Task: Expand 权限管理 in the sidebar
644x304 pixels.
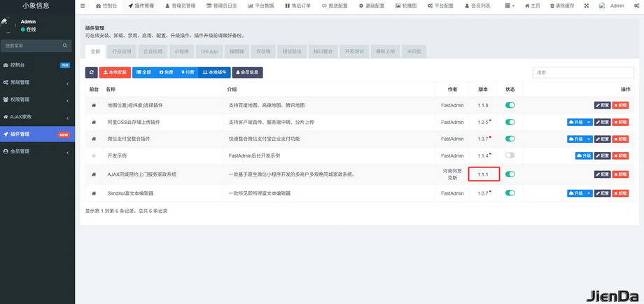Action: (37, 99)
